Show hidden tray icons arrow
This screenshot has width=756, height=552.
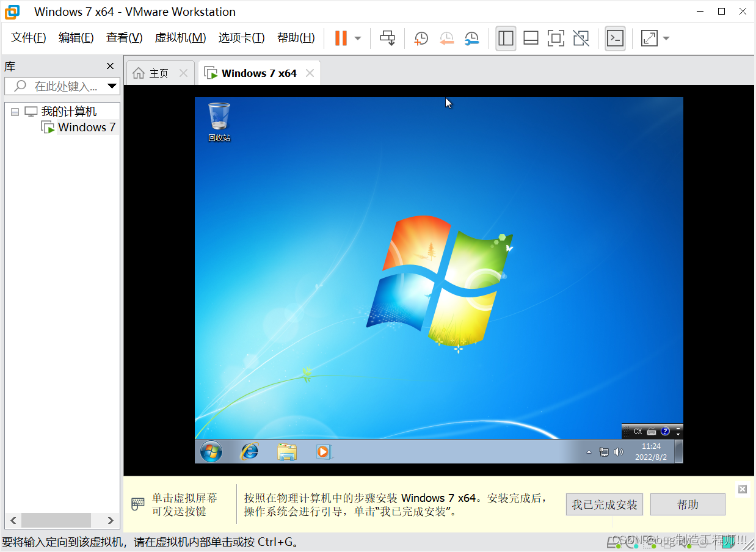pyautogui.click(x=589, y=452)
